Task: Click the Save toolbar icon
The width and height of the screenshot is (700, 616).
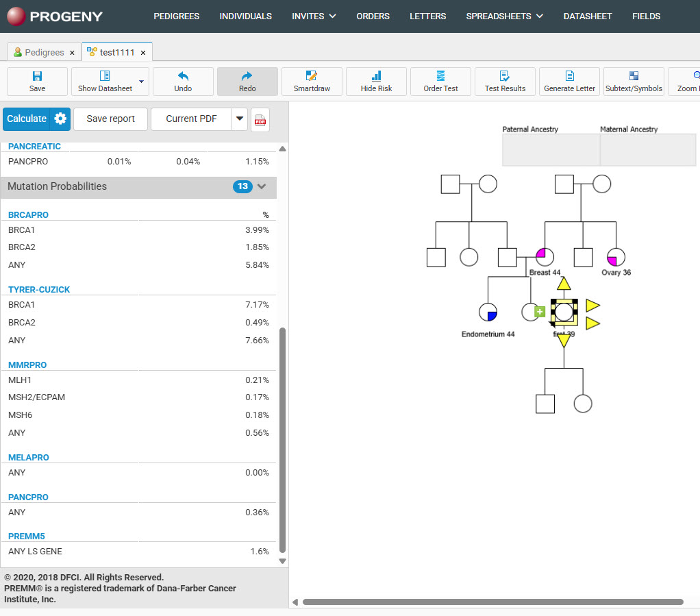Action: (37, 77)
